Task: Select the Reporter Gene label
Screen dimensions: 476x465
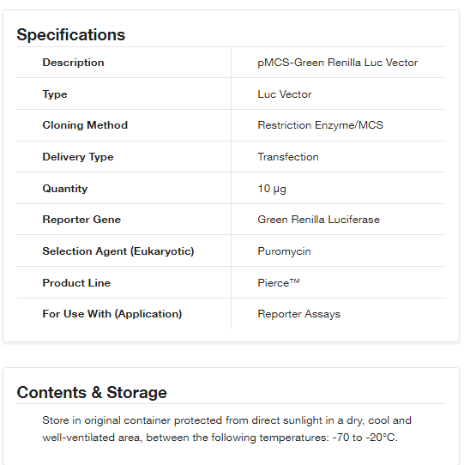Action: 81,220
